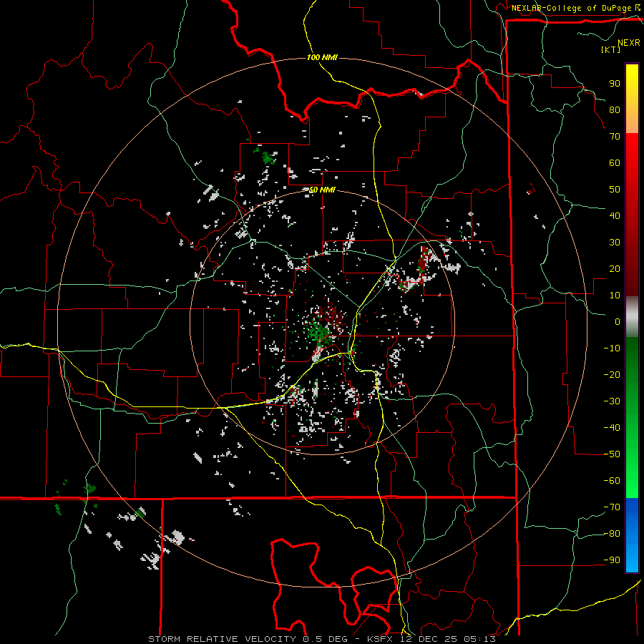644x644 pixels.
Task: Click the 90 value on velocity scale
Action: [615, 84]
